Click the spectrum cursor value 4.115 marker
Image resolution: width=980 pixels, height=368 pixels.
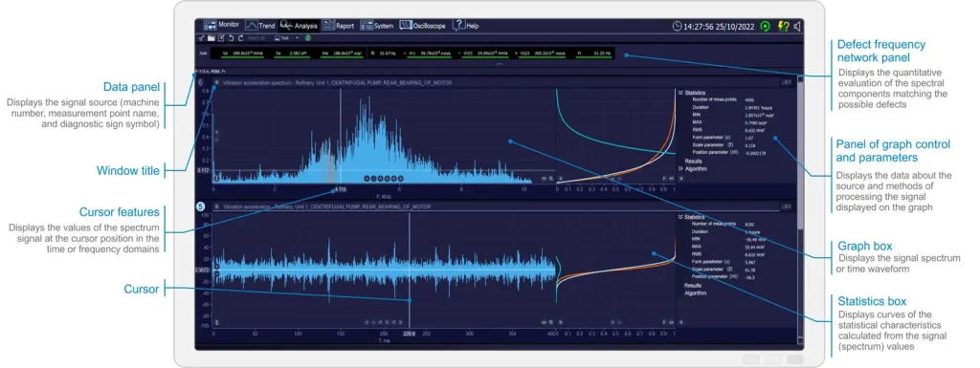[x=340, y=188]
